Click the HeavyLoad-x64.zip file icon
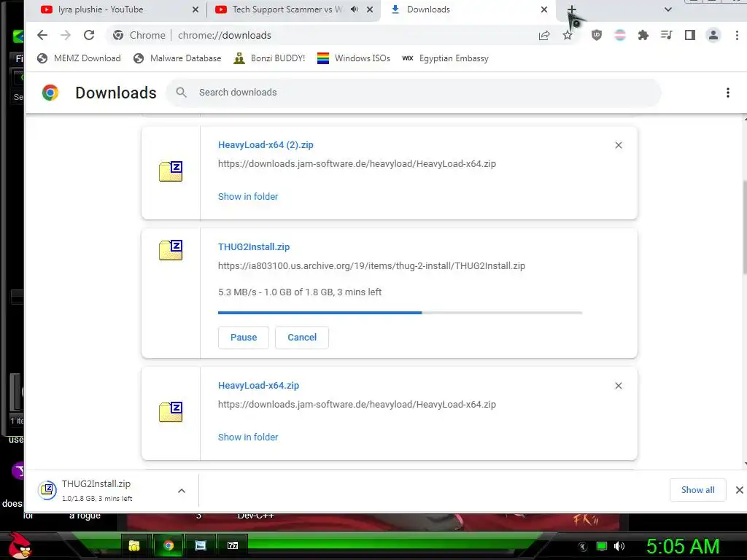 171,412
